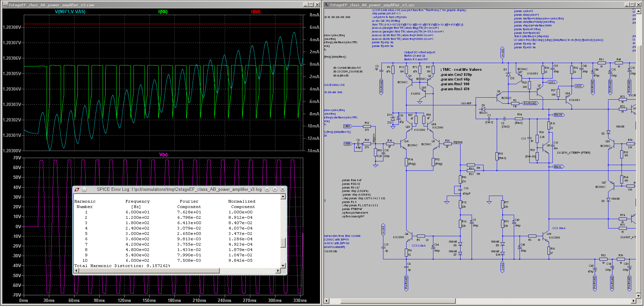Shade the SPICE Error Log with its down-chevron button
This screenshot has height=306, width=644.
pyautogui.click(x=267, y=190)
